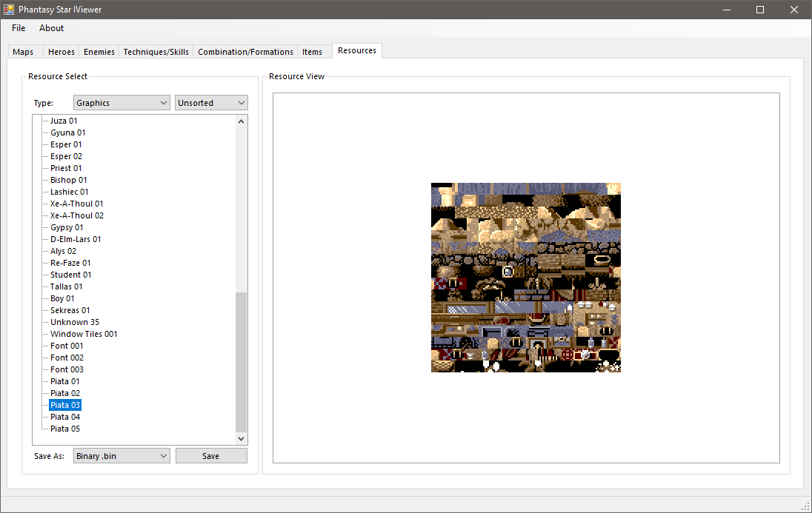Open the File menu
The height and width of the screenshot is (513, 812).
pos(19,28)
